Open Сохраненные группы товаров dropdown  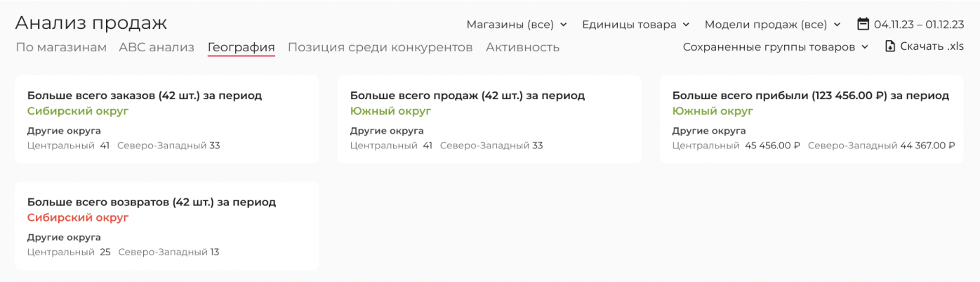point(776,47)
